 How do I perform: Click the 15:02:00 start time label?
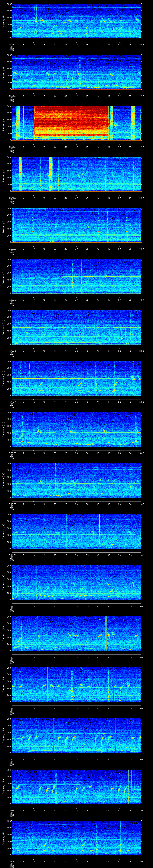pos(12,96)
